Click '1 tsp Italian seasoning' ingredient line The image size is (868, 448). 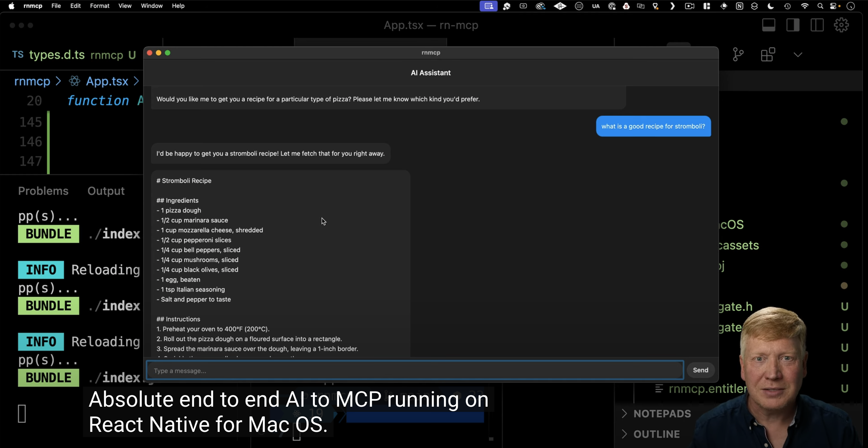pyautogui.click(x=191, y=289)
